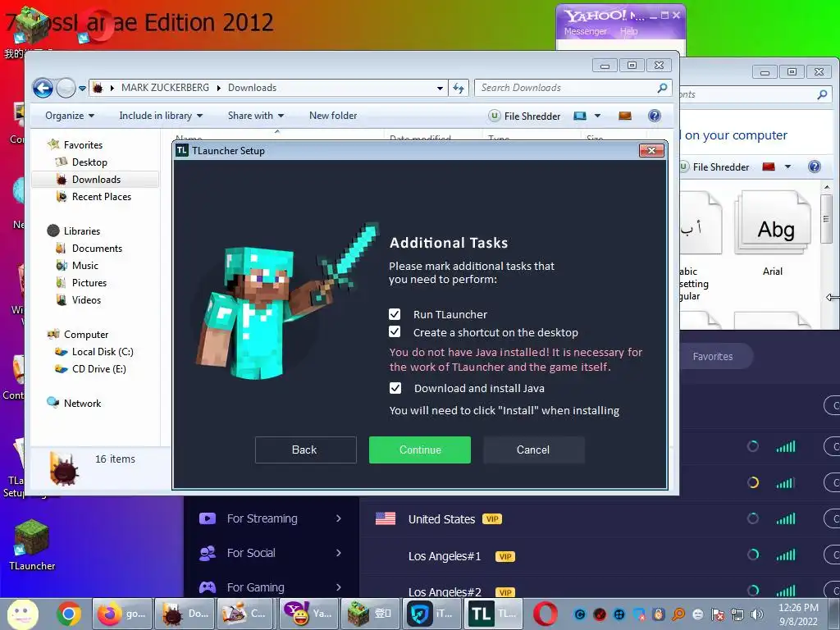Go Back in TLauncher Setup
840x630 pixels.
(305, 450)
